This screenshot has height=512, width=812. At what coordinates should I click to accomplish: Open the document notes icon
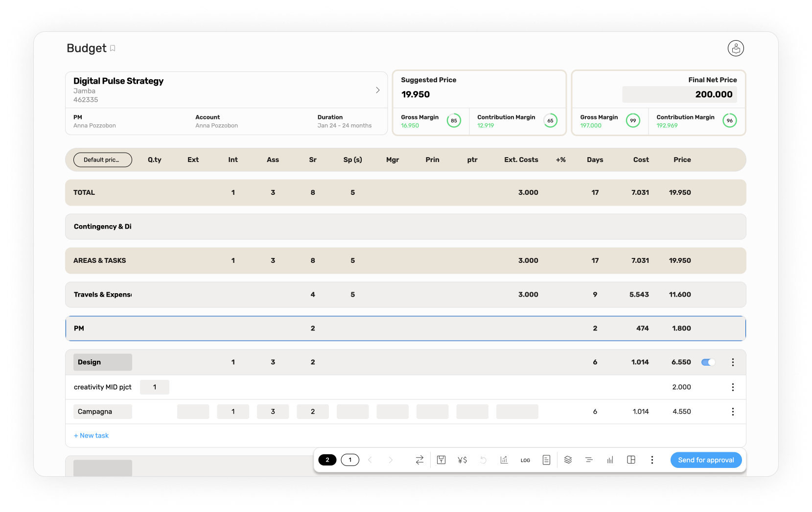(546, 460)
